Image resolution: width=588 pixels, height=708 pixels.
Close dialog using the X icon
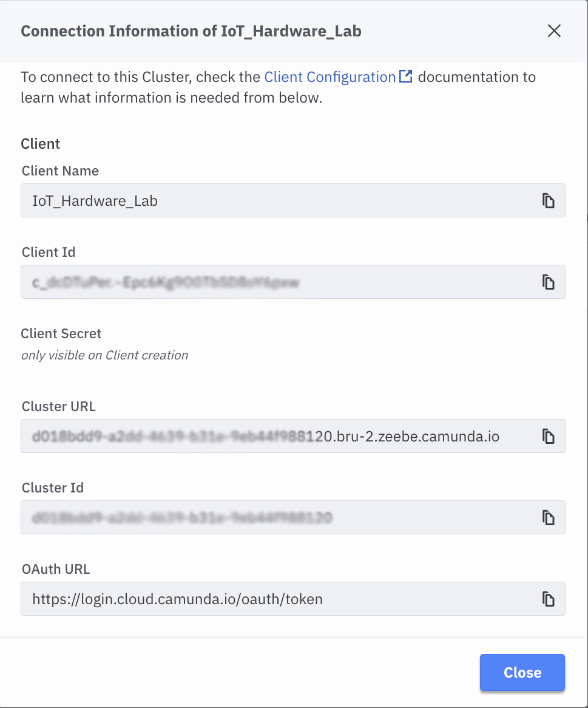pos(553,31)
